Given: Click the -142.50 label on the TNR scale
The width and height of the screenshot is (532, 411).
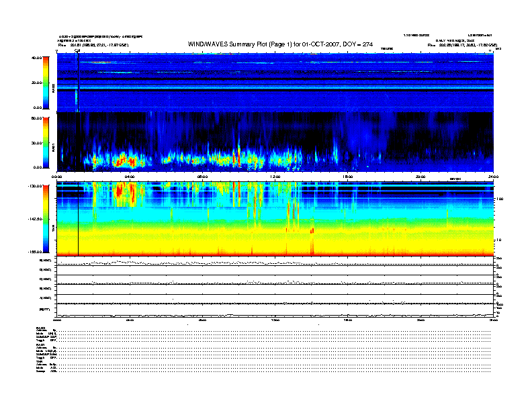Looking at the screenshot, I should [35, 219].
